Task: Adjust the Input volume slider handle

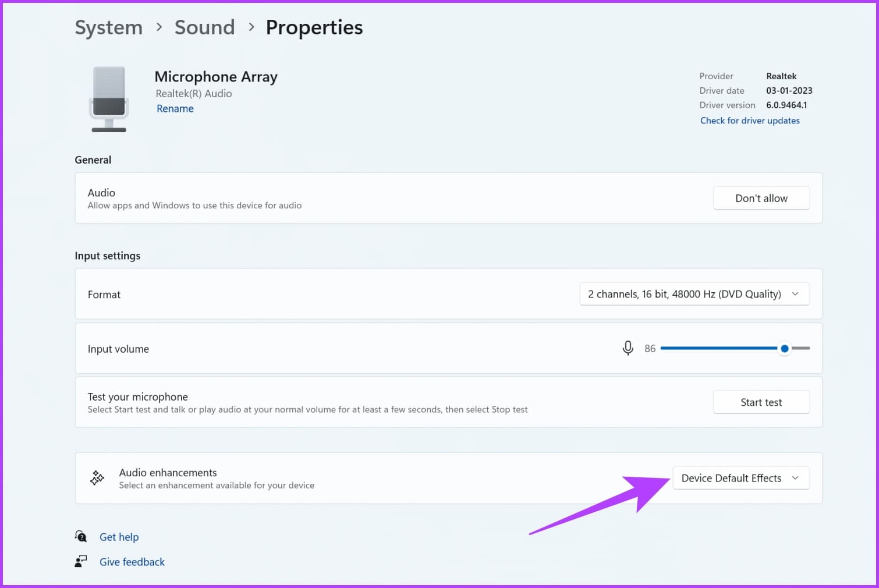Action: 784,348
